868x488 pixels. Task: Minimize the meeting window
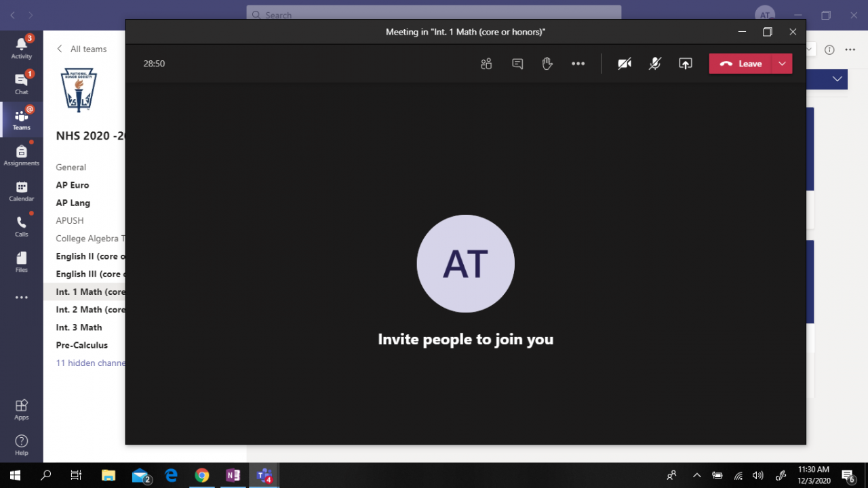(x=743, y=32)
